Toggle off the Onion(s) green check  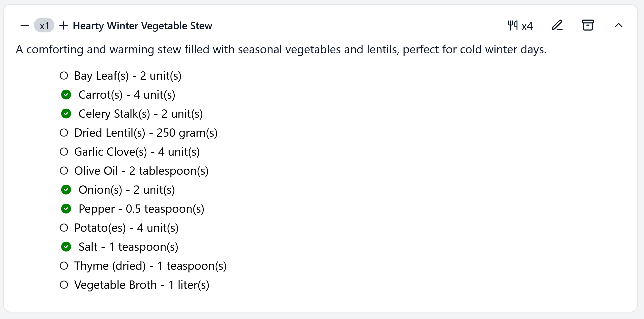[66, 190]
